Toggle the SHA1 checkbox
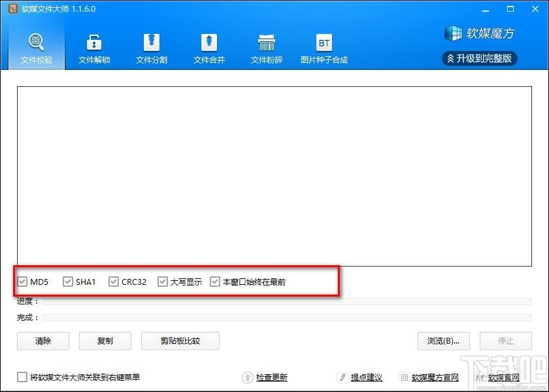This screenshot has height=392, width=549. coord(68,282)
